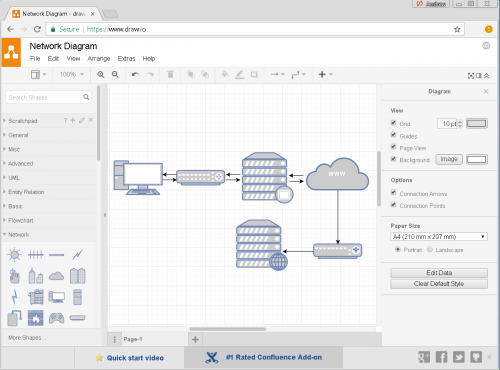The width and height of the screenshot is (500, 370).
Task: Select the sun-like comm link shape
Action: pyautogui.click(x=14, y=255)
